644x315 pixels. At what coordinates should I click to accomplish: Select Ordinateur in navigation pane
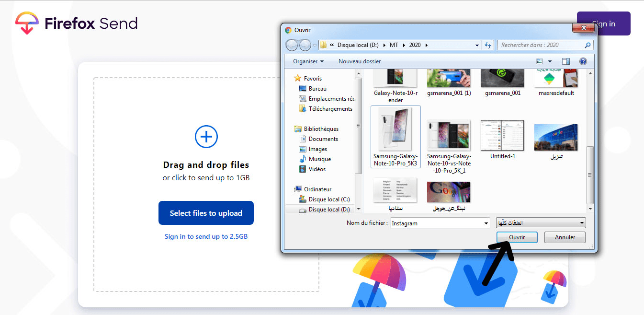[x=313, y=189]
